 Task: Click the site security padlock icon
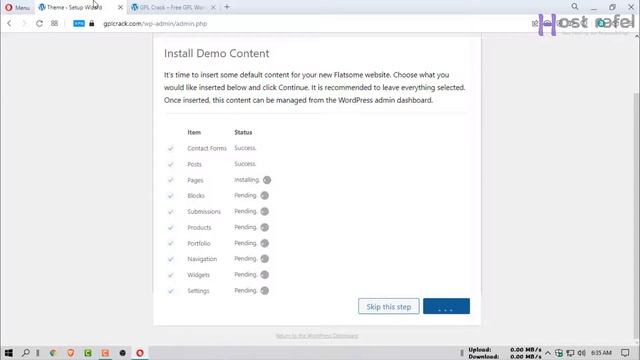coord(91,24)
